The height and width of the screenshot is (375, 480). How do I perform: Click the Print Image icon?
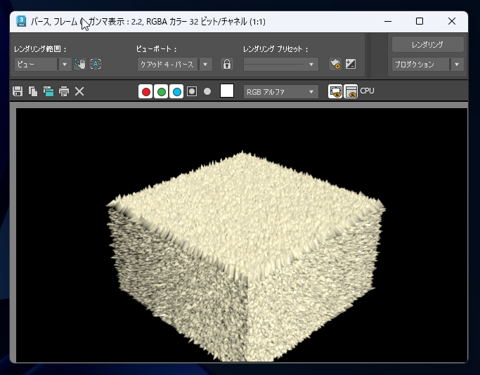tap(64, 91)
